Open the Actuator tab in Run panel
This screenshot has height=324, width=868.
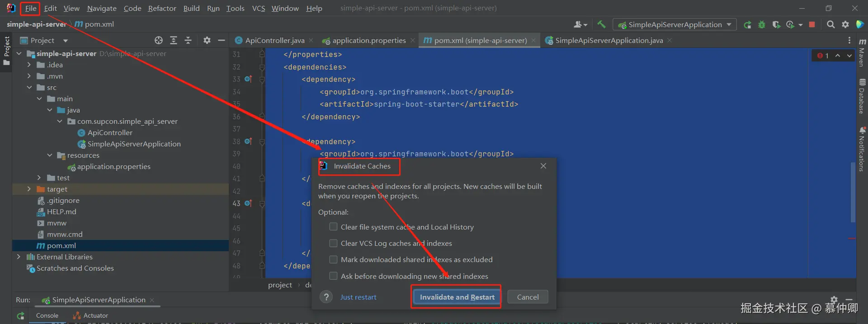click(90, 315)
